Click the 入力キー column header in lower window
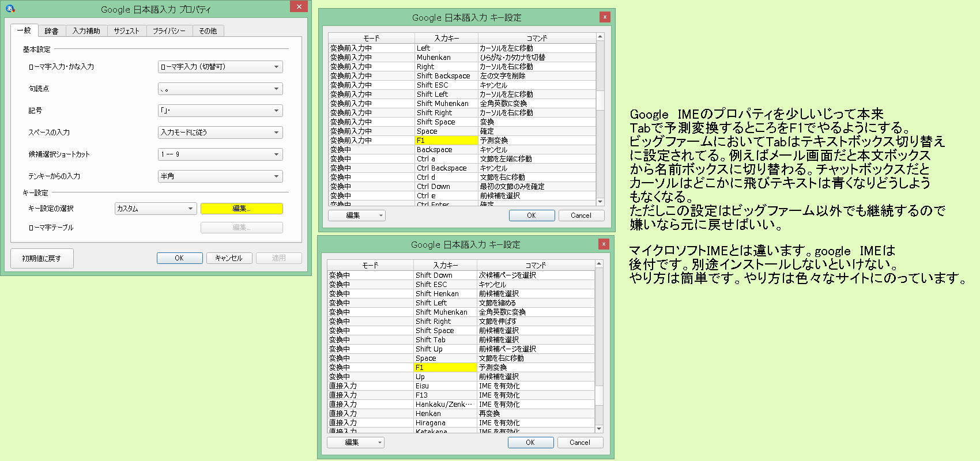The width and height of the screenshot is (980, 461). 446,265
